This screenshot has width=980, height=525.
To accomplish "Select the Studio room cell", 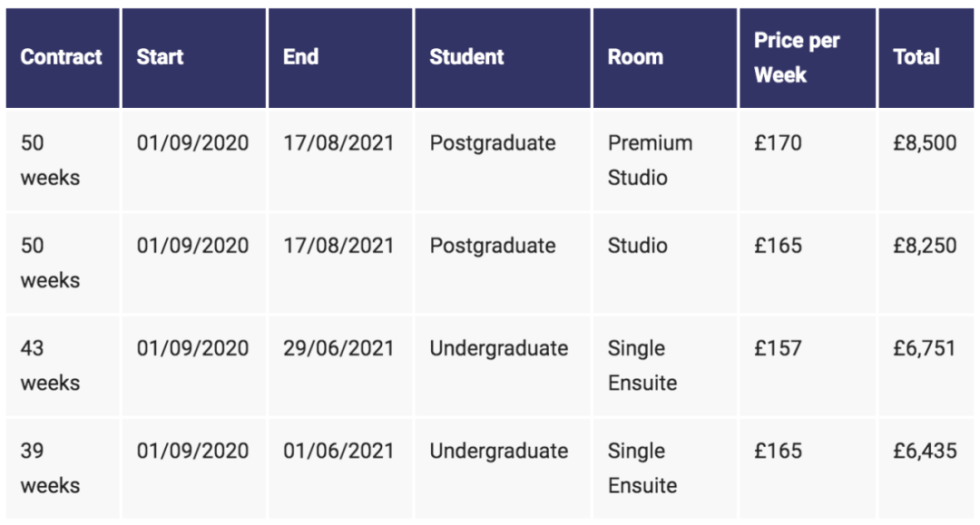I will pyautogui.click(x=665, y=263).
